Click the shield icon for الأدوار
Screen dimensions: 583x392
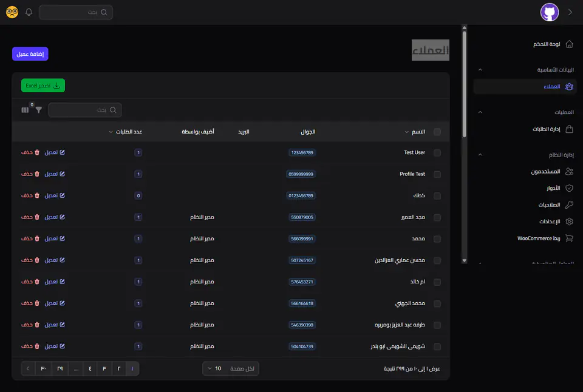[x=569, y=188]
